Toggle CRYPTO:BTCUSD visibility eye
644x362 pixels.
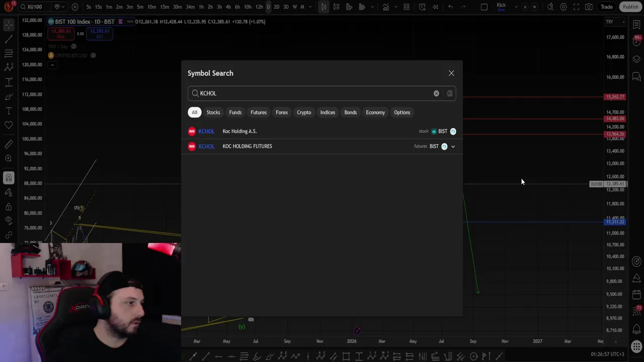click(93, 55)
